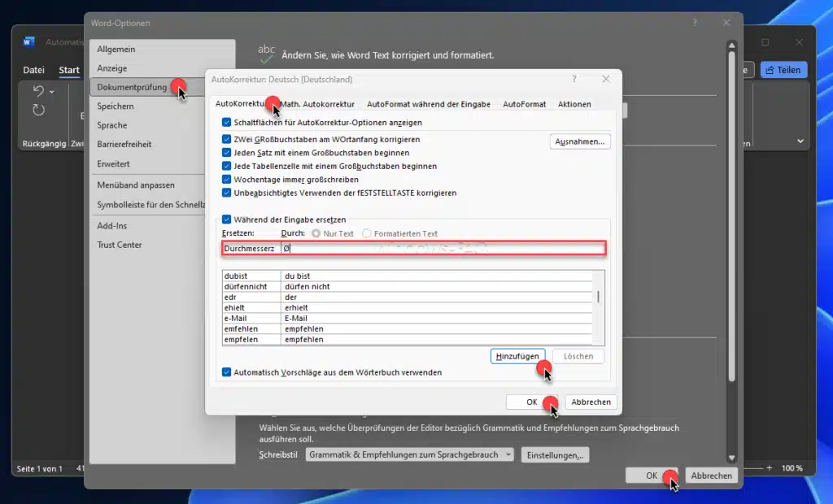The width and height of the screenshot is (833, 504).
Task: Toggle Jede Tabellenzelle mit Großbuchstaben beginnen
Action: [x=226, y=166]
